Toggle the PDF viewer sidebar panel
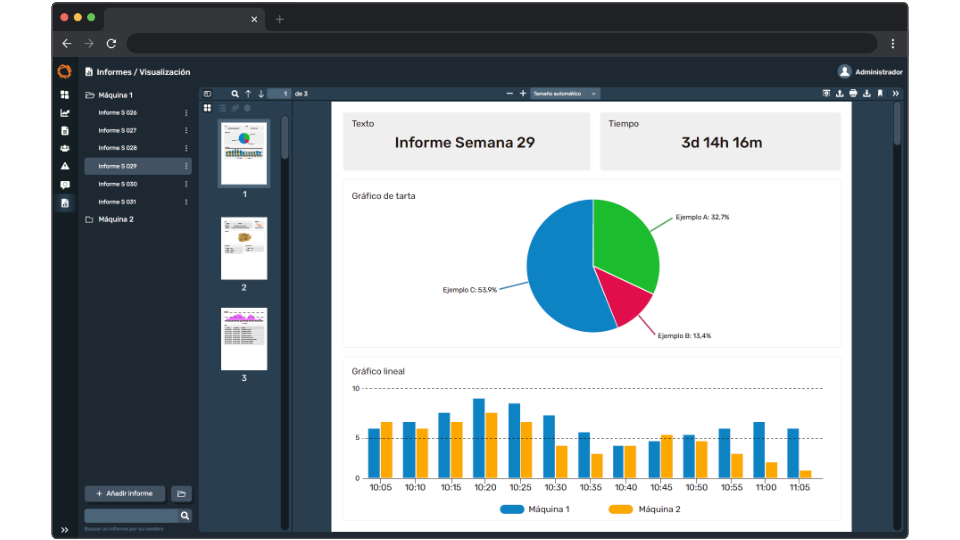 pyautogui.click(x=208, y=93)
